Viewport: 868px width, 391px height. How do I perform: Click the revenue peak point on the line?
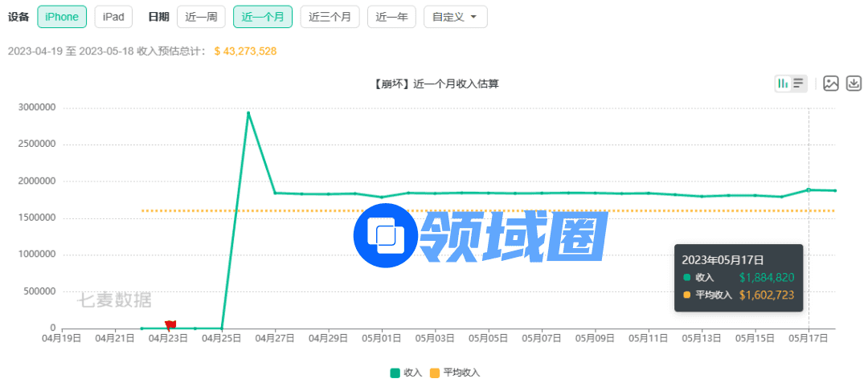point(248,112)
